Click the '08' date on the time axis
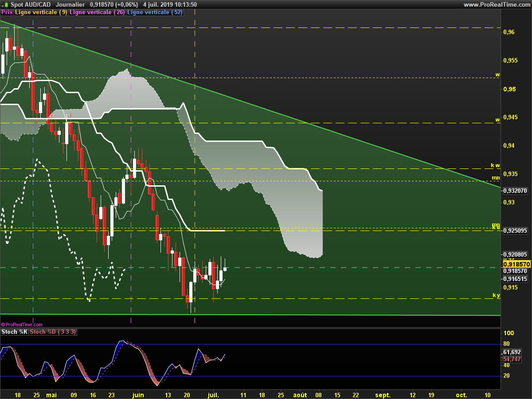This screenshot has width=532, height=399. (319, 395)
